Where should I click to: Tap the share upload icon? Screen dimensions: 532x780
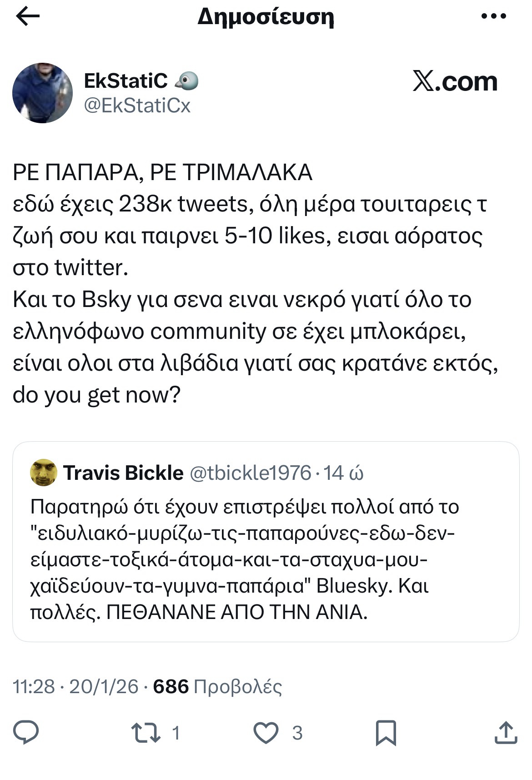point(505,733)
